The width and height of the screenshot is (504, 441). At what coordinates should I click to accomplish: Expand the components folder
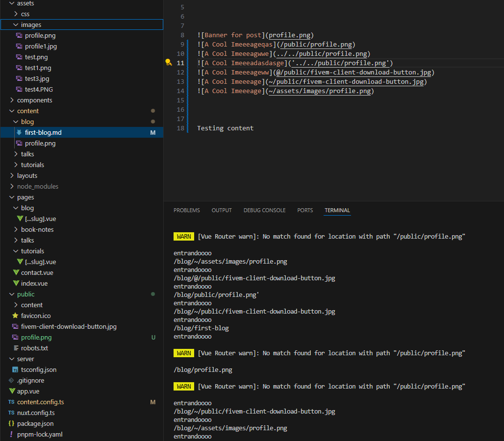pos(12,100)
